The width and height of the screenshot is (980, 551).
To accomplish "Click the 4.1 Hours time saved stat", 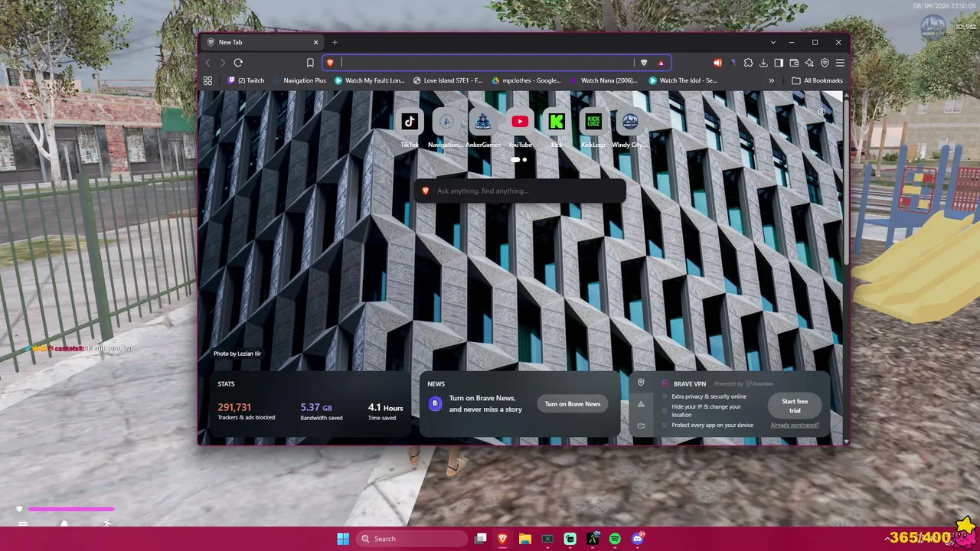I will click(385, 412).
